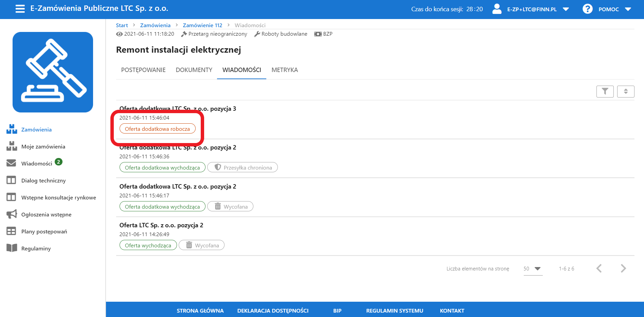This screenshot has height=317, width=644.
Task: Click the 2021-06-11 15:46:04 timestamp
Action: pyautogui.click(x=144, y=118)
